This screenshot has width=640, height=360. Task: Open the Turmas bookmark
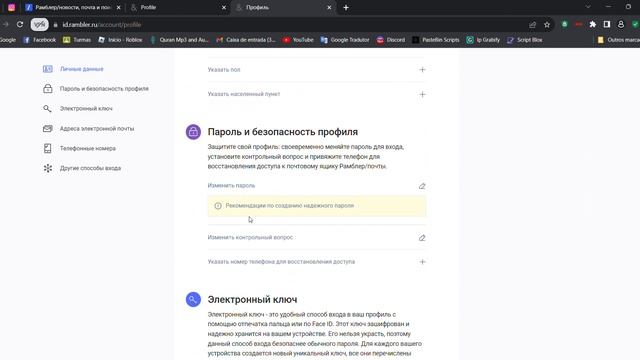pos(77,40)
